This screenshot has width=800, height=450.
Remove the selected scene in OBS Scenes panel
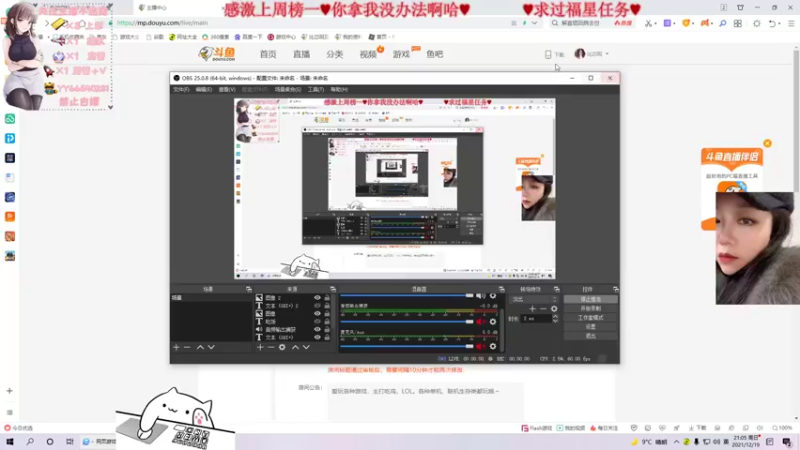point(187,347)
